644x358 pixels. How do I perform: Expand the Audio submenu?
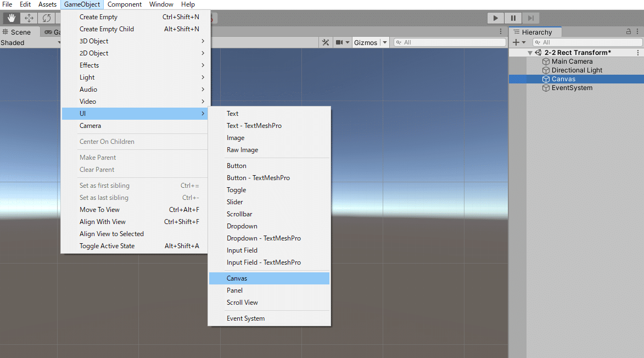point(135,90)
